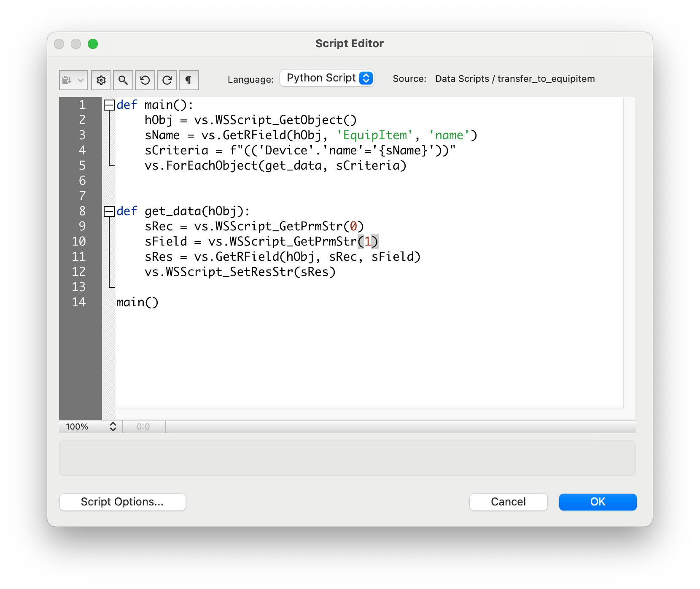Click the undo arrow icon
700x589 pixels.
[x=145, y=80]
